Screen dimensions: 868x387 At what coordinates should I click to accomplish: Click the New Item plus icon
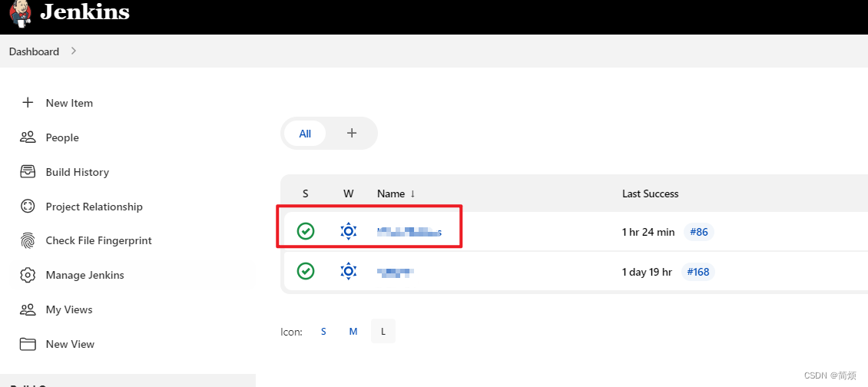pyautogui.click(x=28, y=103)
